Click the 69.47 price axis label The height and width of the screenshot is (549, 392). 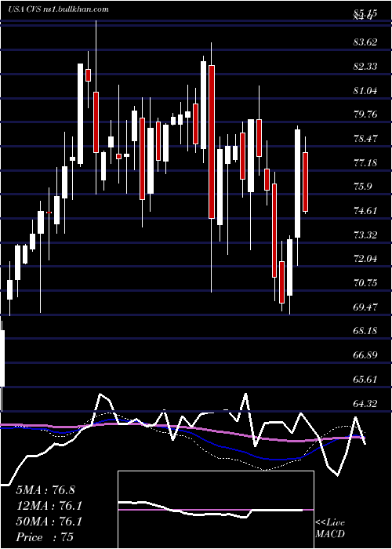tap(365, 307)
